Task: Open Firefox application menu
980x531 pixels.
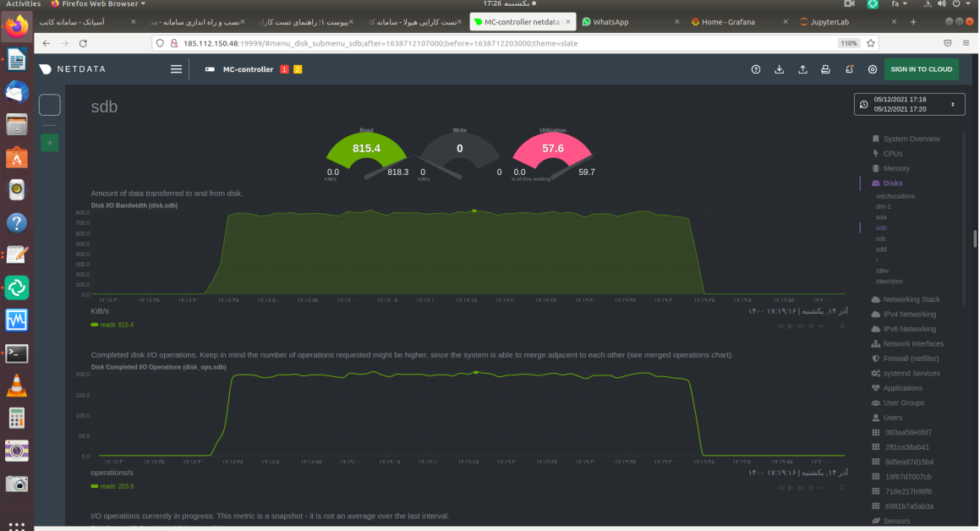Action: coord(966,43)
